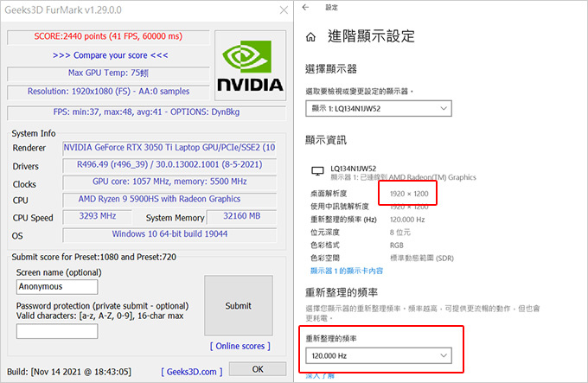
Task: Click the Resolution: 1920x1080 (FS) field
Action: click(108, 92)
